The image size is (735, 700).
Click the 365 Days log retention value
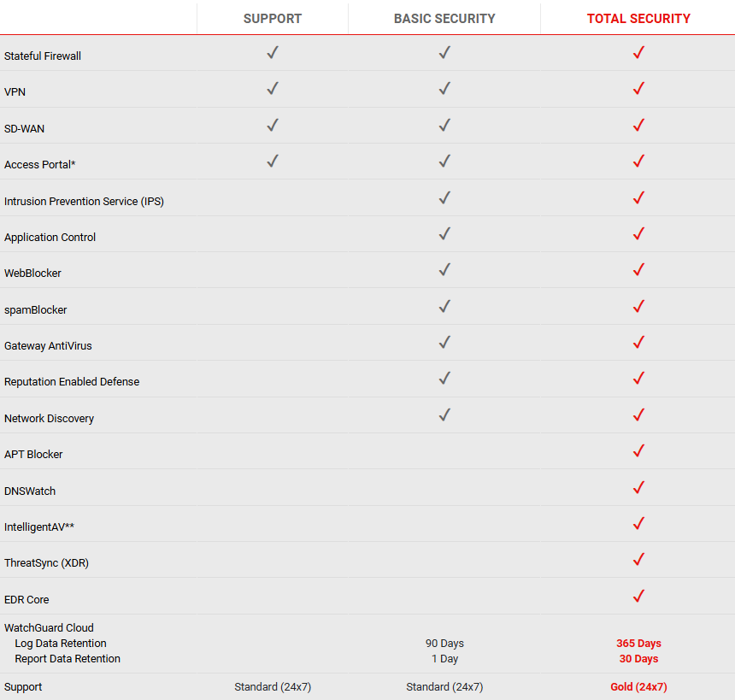[638, 644]
